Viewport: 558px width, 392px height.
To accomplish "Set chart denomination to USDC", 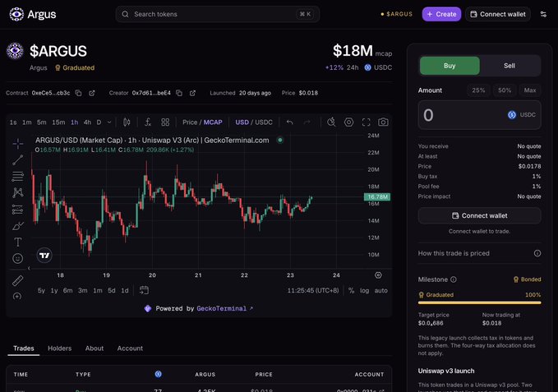I will tap(264, 122).
